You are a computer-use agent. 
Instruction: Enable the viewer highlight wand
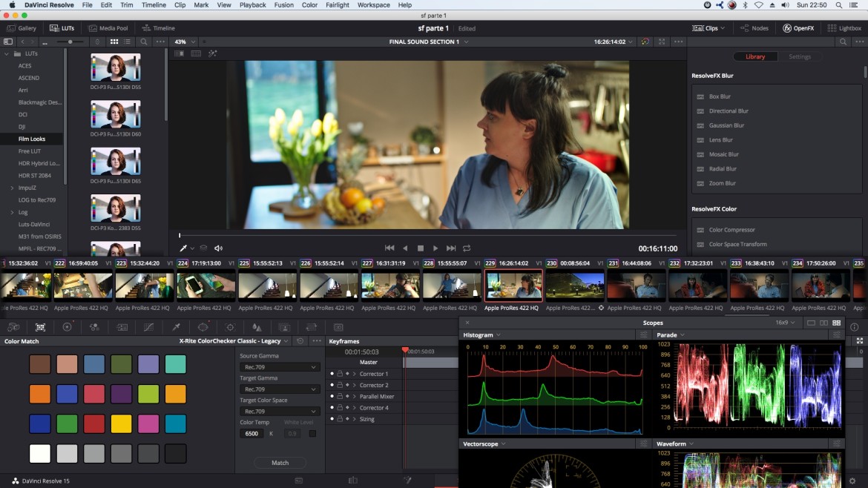pyautogui.click(x=213, y=53)
